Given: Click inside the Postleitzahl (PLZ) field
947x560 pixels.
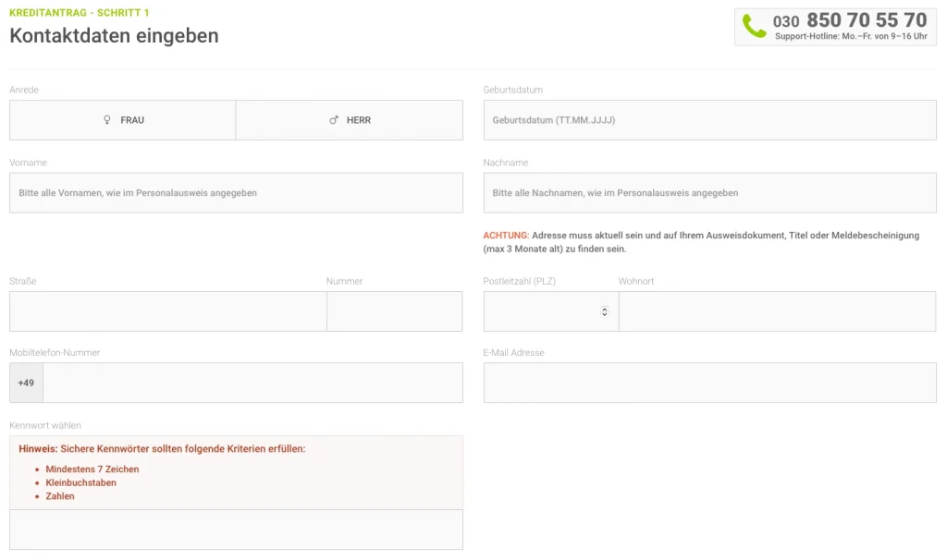Looking at the screenshot, I should click(541, 311).
